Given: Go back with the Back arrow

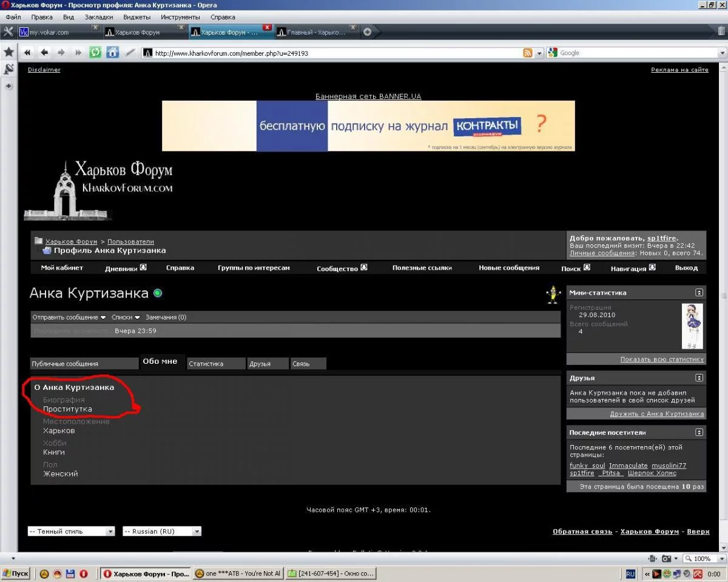Looking at the screenshot, I should tap(44, 53).
